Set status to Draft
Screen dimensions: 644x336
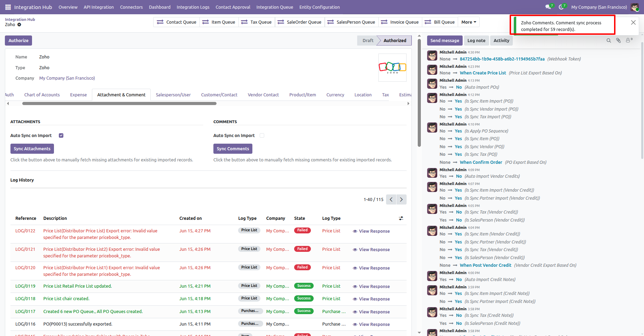coord(368,40)
